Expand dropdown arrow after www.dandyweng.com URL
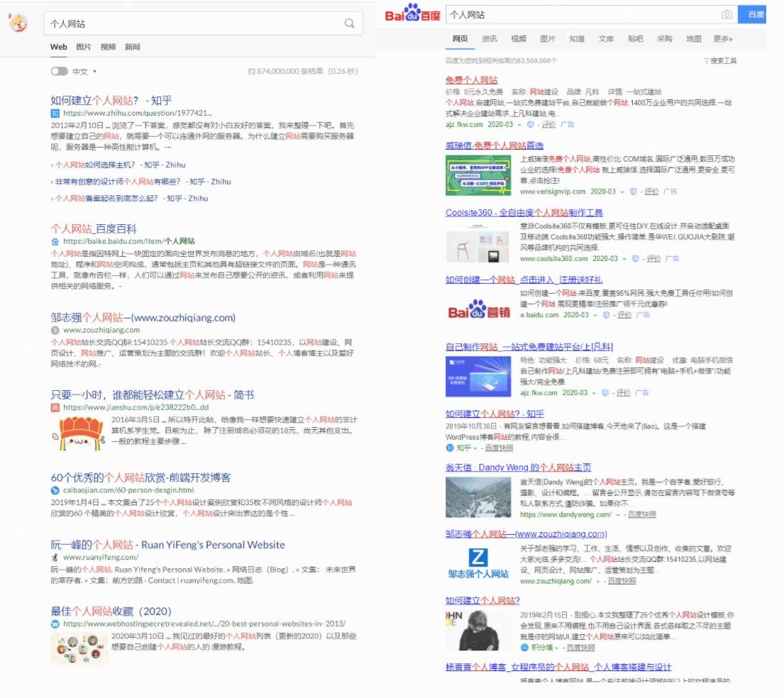This screenshot has height=698, width=784. click(617, 515)
